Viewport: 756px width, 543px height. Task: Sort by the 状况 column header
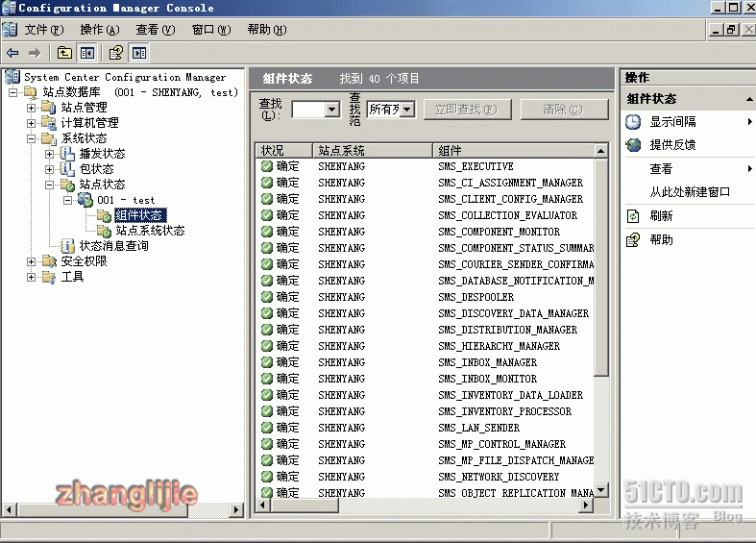click(283, 151)
